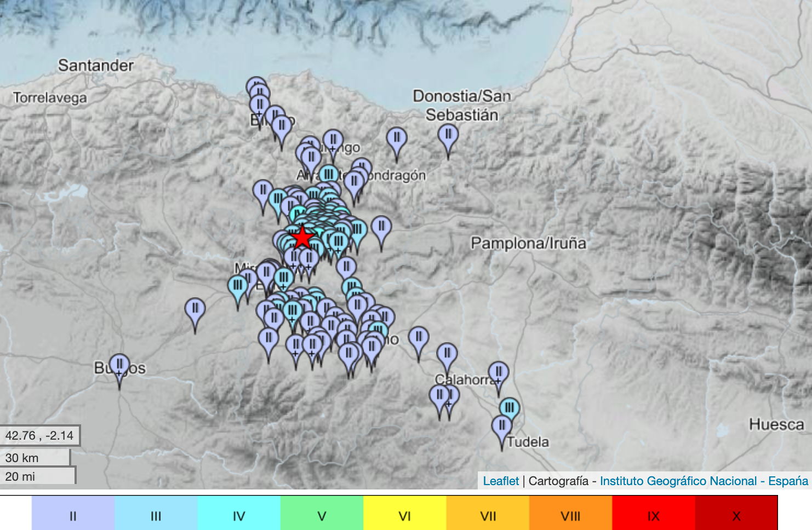This screenshot has height=530, width=812.
Task: Click the II marker east of Logroño
Action: (x=419, y=337)
